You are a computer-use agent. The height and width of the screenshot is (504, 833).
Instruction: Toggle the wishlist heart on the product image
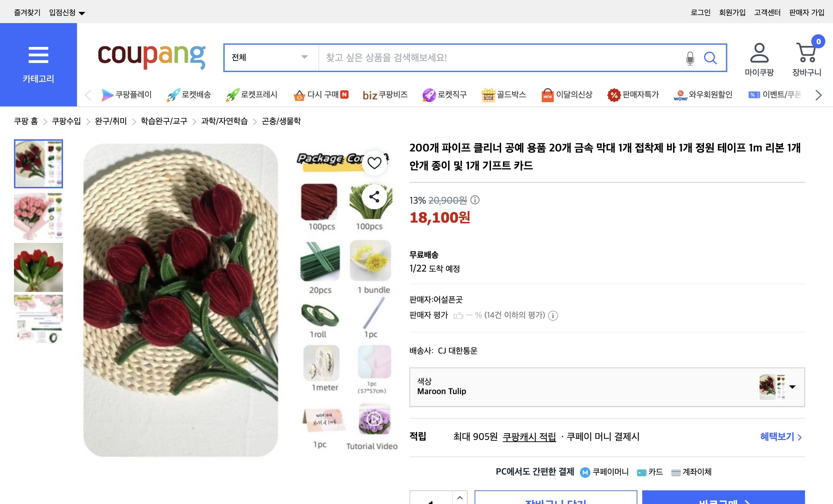click(374, 162)
